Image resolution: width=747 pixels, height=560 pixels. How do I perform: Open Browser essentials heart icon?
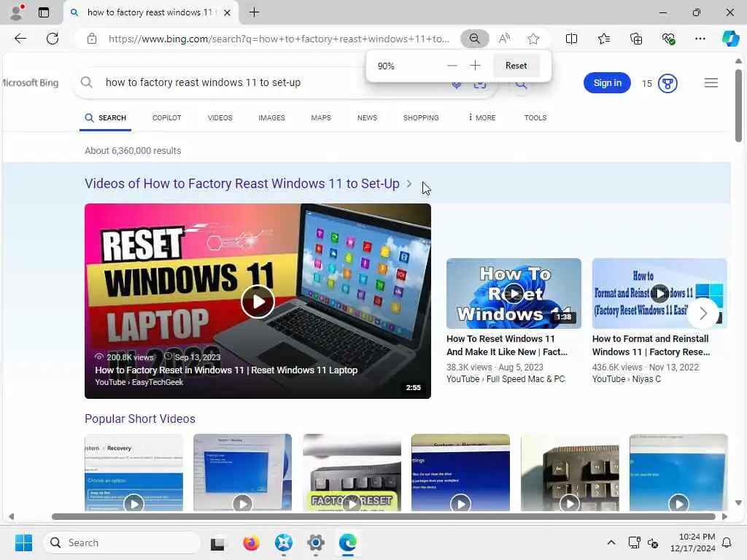[x=668, y=39]
